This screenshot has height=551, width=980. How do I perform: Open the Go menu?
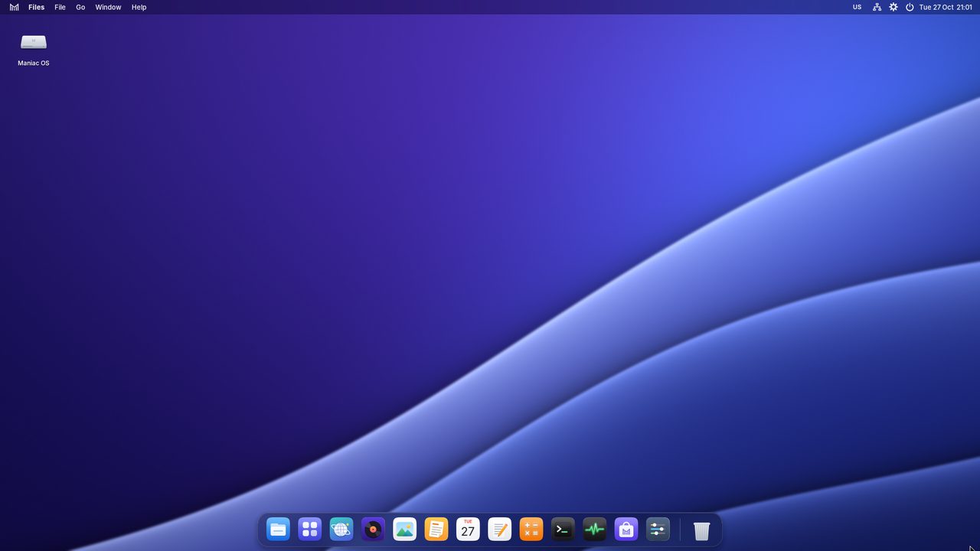click(80, 7)
